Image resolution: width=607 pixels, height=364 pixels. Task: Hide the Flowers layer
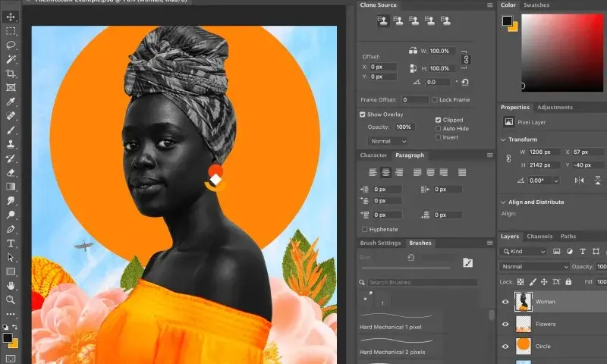(x=505, y=324)
